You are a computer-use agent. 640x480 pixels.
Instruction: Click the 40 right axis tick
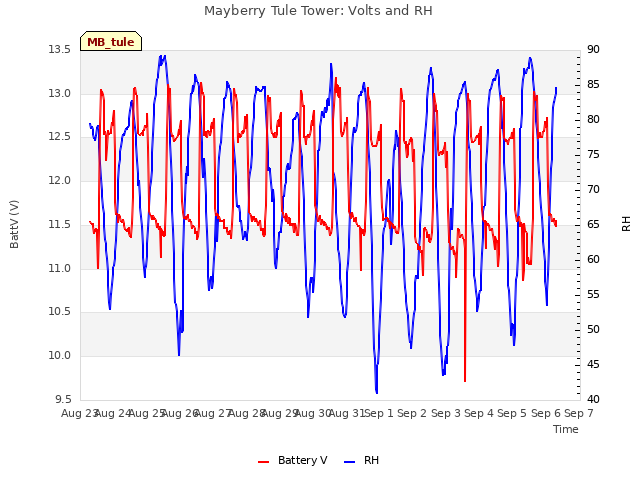593,399
